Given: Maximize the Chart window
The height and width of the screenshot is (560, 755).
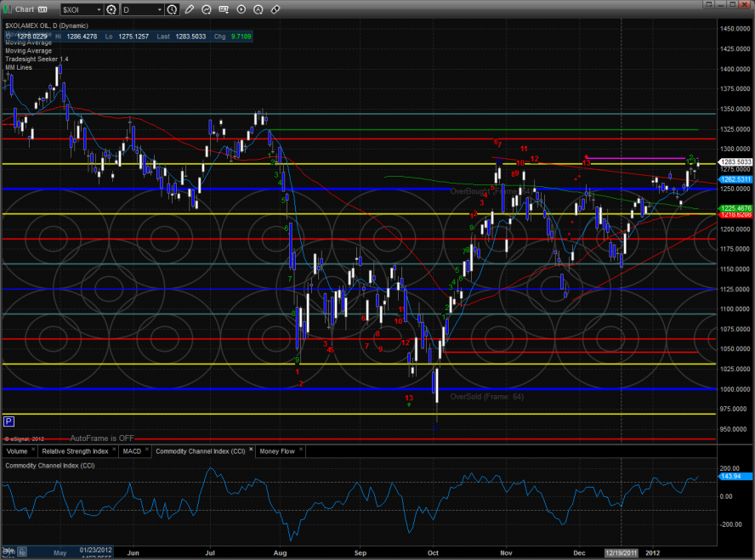Looking at the screenshot, I should point(732,4).
